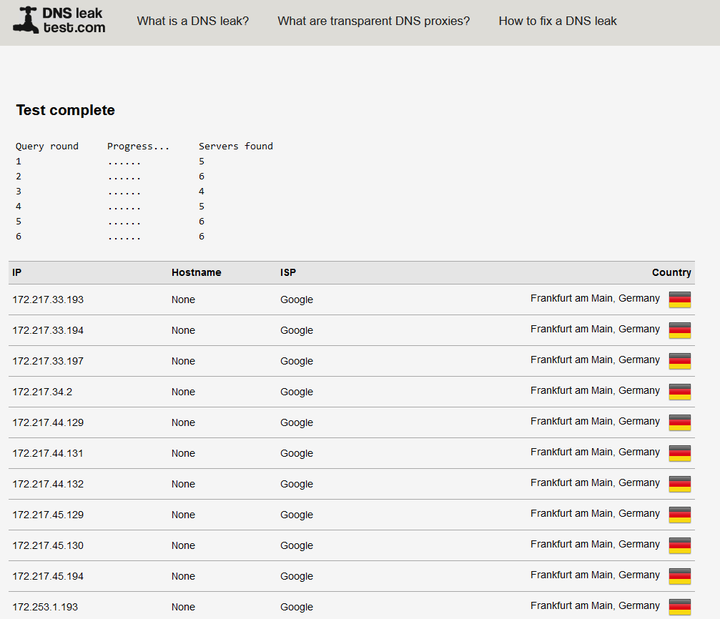Click Google ISP for 172.217.45.129
Image resolution: width=720 pixels, height=619 pixels.
click(x=297, y=515)
